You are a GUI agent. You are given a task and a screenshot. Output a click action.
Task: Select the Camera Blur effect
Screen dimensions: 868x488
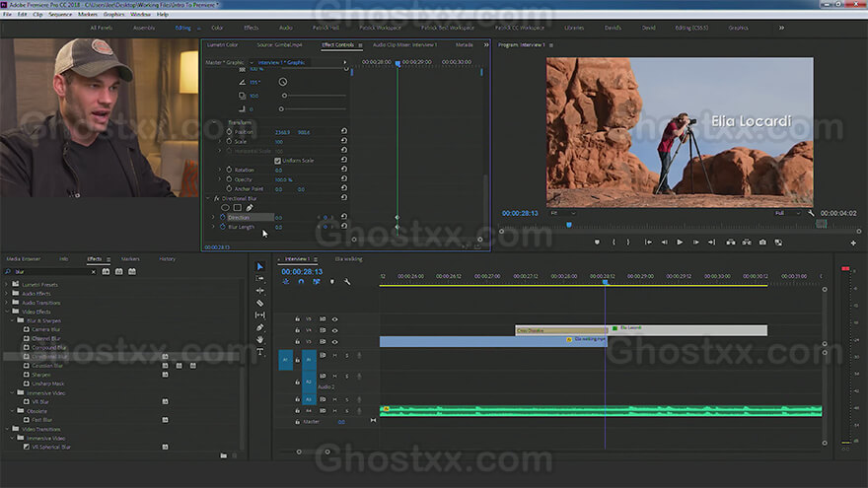click(x=45, y=329)
